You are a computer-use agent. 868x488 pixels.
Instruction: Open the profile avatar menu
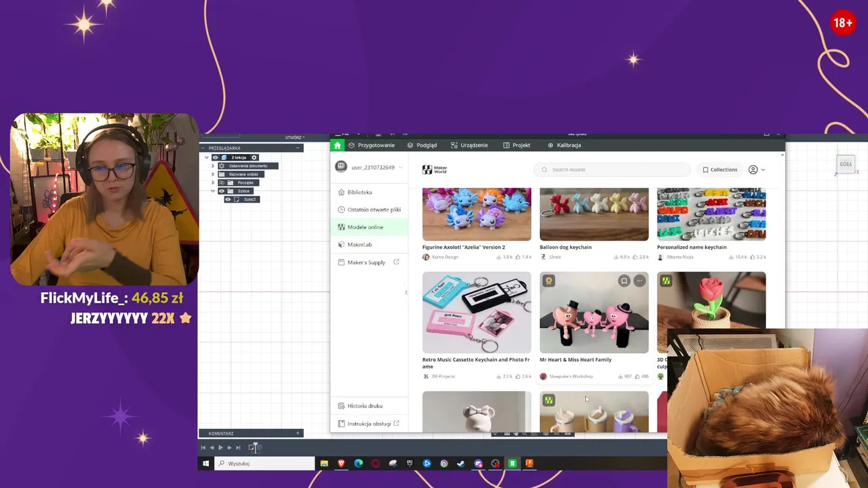[x=756, y=169]
